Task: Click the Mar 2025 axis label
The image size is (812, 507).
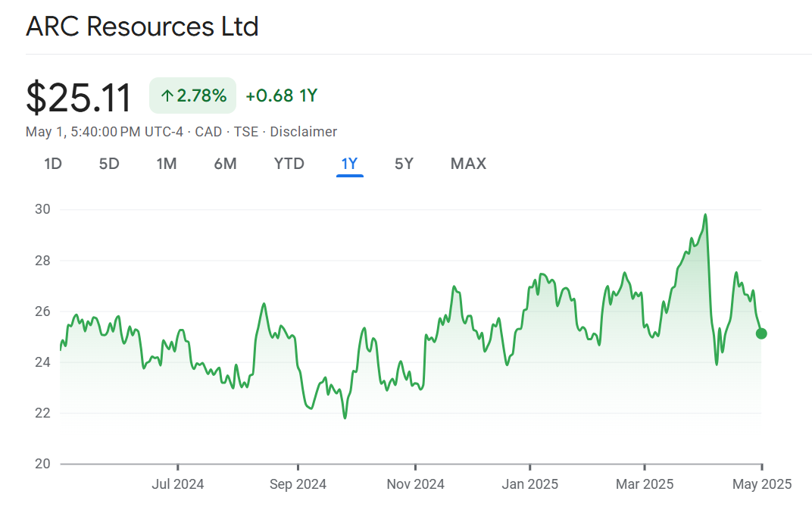Action: pyautogui.click(x=645, y=484)
